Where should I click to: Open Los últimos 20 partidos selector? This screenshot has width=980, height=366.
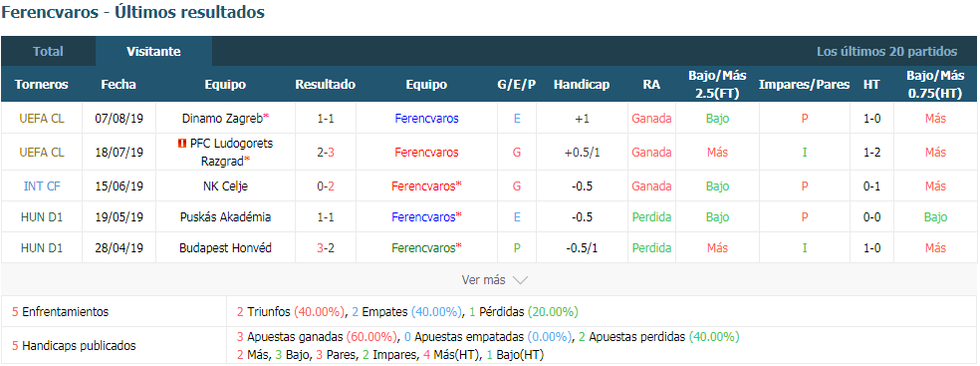[x=886, y=51]
